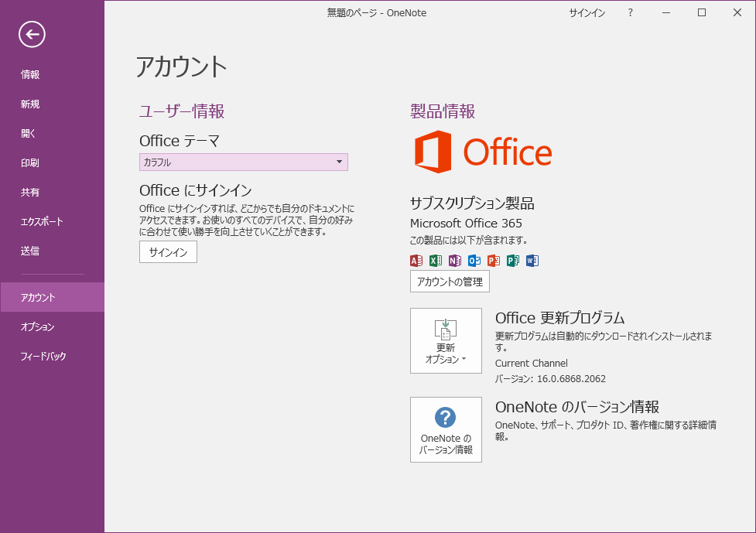Click the Microsoft Office 365 text

tap(466, 223)
